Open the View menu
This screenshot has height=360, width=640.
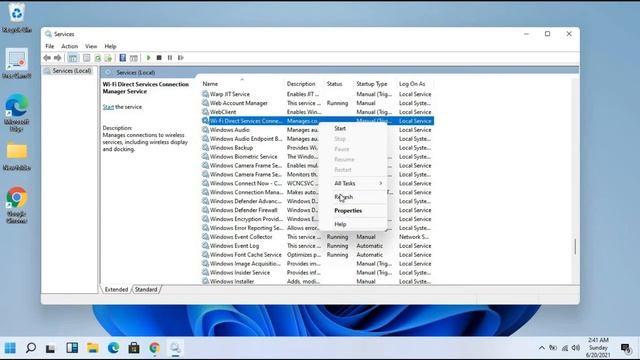(x=91, y=47)
